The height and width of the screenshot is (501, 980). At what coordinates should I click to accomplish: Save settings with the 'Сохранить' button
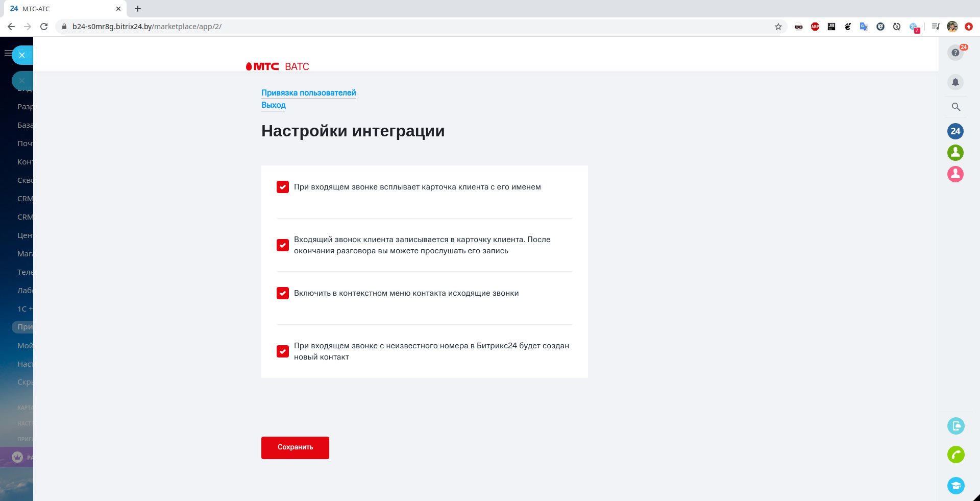(x=295, y=448)
